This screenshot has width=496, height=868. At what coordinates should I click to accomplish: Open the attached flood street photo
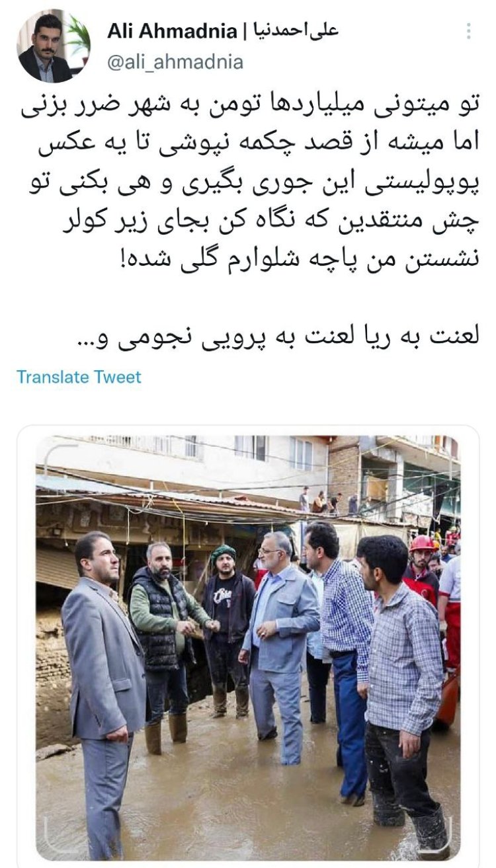[x=248, y=648]
